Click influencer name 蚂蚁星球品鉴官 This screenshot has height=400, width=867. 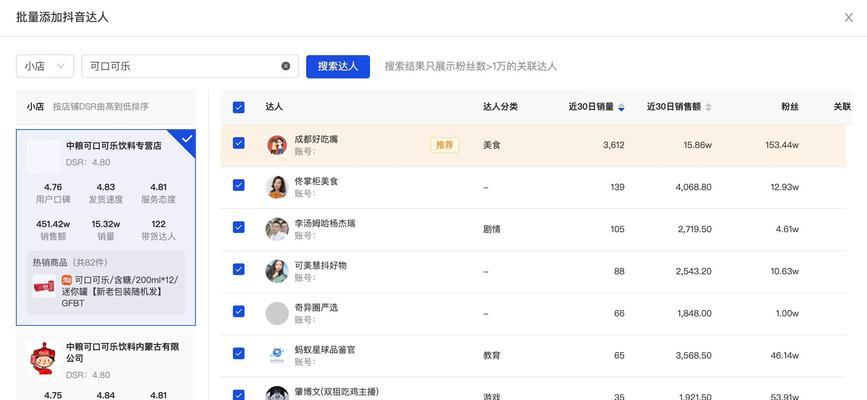click(x=325, y=349)
